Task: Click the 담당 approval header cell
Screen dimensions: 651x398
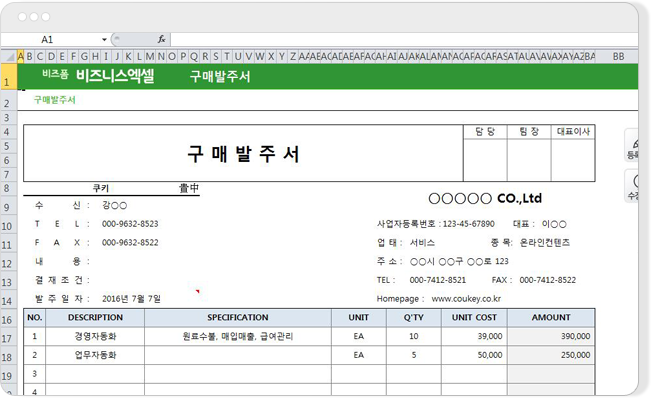Action: pyautogui.click(x=485, y=132)
